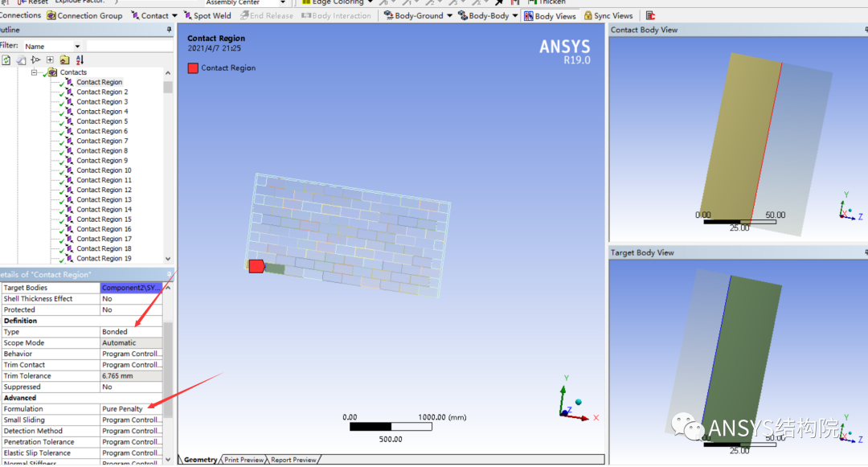
Task: Click the Target Bodies value cell
Action: pos(131,287)
